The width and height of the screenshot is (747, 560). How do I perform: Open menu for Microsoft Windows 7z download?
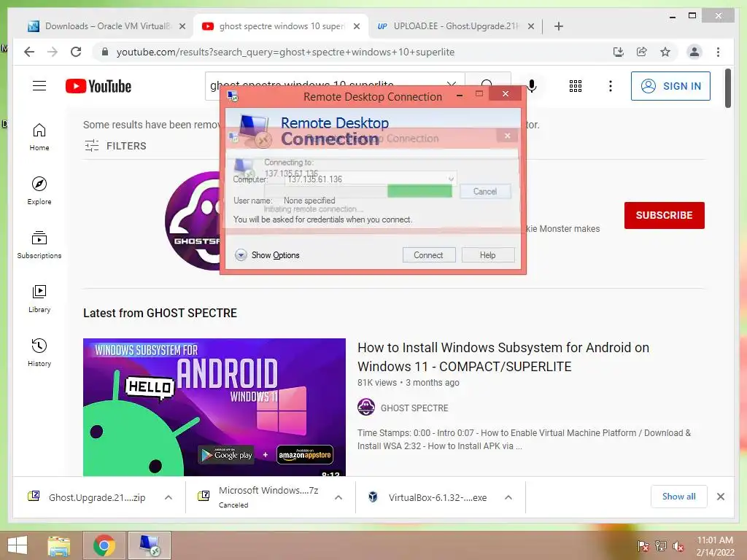point(338,497)
